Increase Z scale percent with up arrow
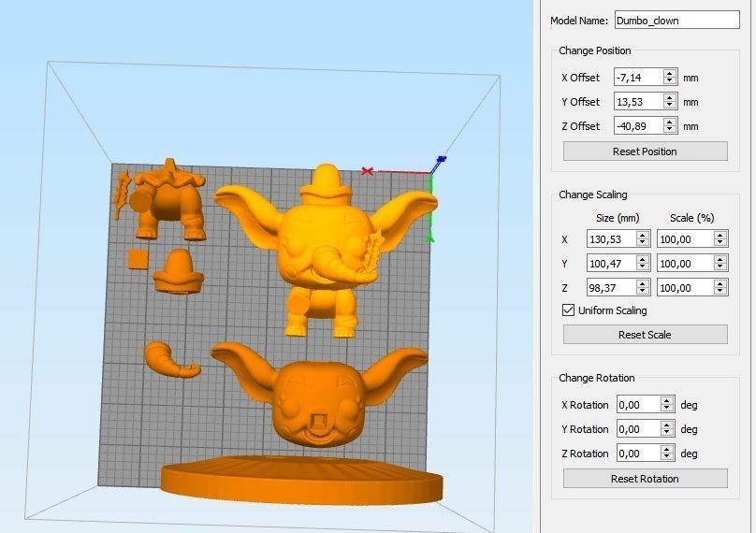The image size is (756, 533). coord(720,284)
